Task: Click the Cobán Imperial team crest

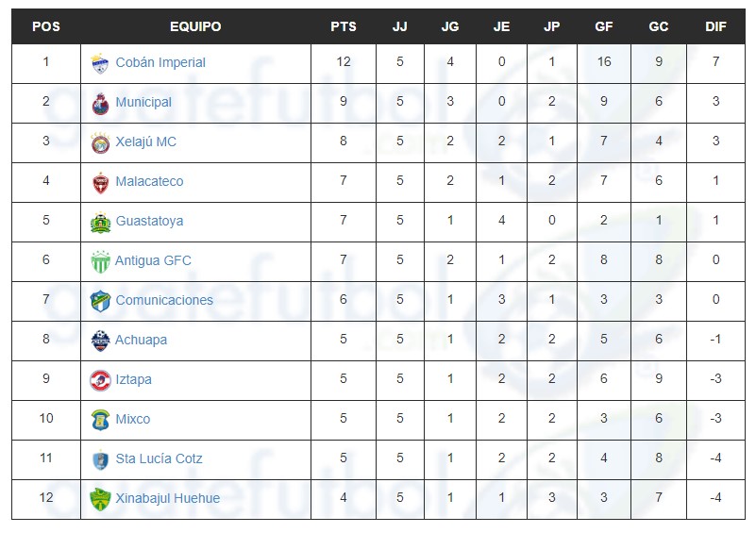Action: [100, 63]
